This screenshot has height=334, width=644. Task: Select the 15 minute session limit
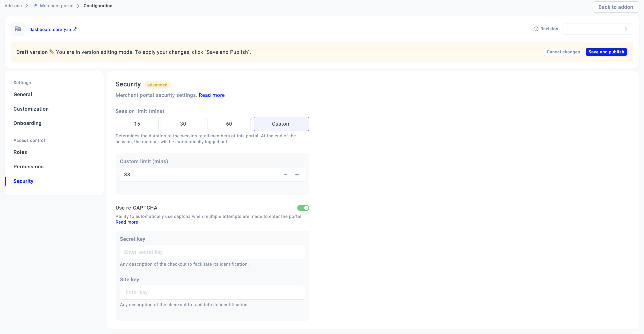click(x=137, y=124)
